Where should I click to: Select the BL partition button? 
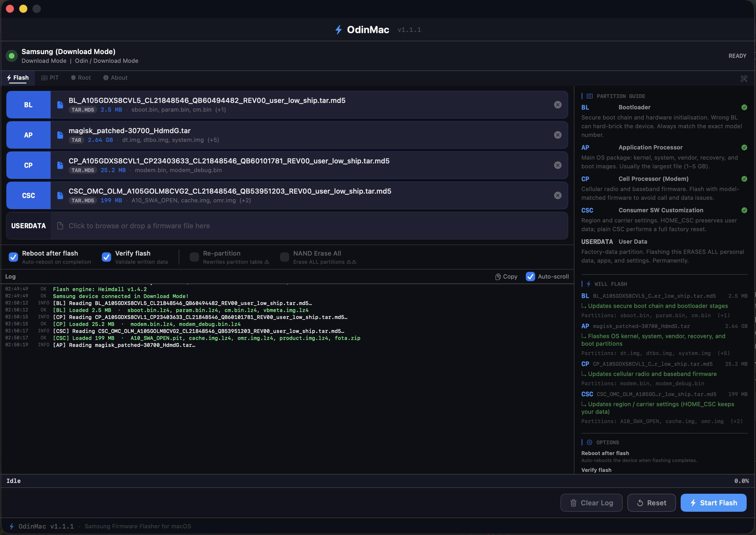point(28,105)
